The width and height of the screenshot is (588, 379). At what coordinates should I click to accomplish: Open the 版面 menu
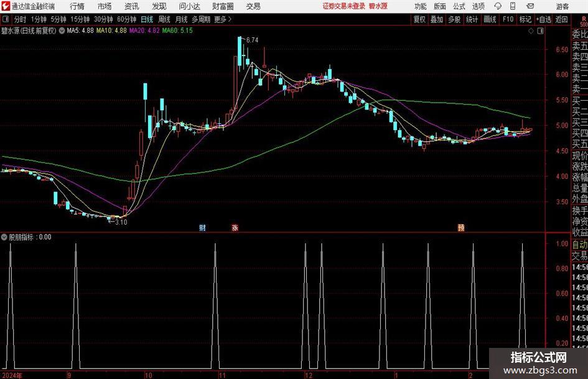(x=440, y=6)
